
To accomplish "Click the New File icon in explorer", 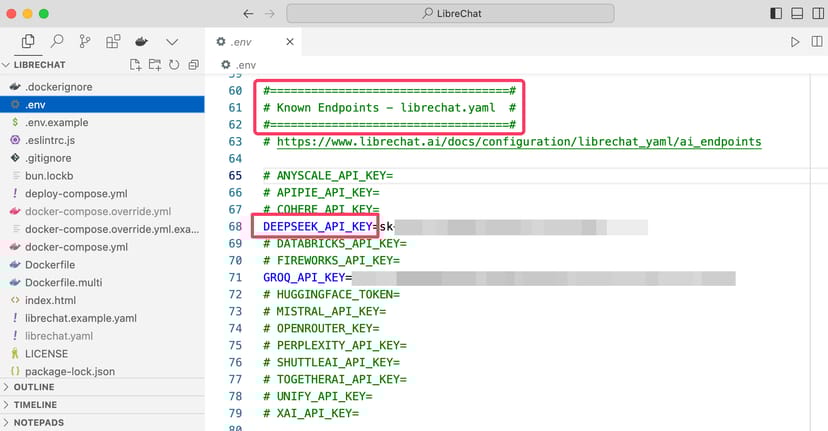I will (x=136, y=65).
